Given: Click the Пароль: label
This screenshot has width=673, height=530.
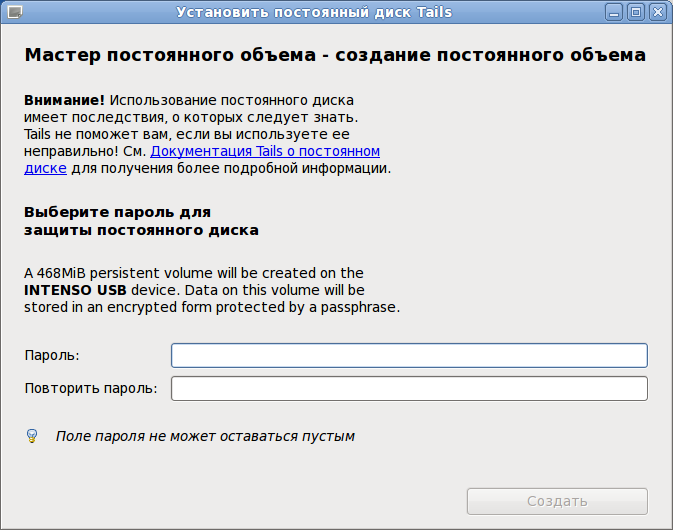Looking at the screenshot, I should [x=52, y=355].
